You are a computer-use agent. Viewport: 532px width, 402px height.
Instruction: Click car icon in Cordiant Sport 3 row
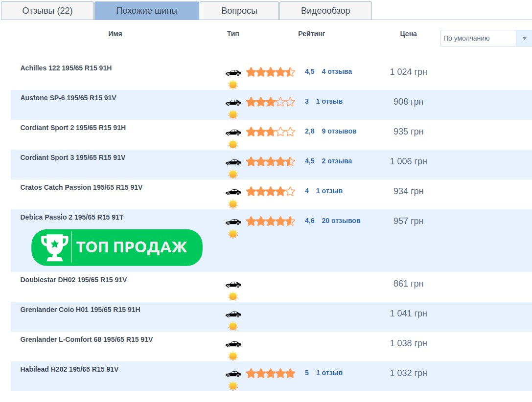click(x=233, y=162)
